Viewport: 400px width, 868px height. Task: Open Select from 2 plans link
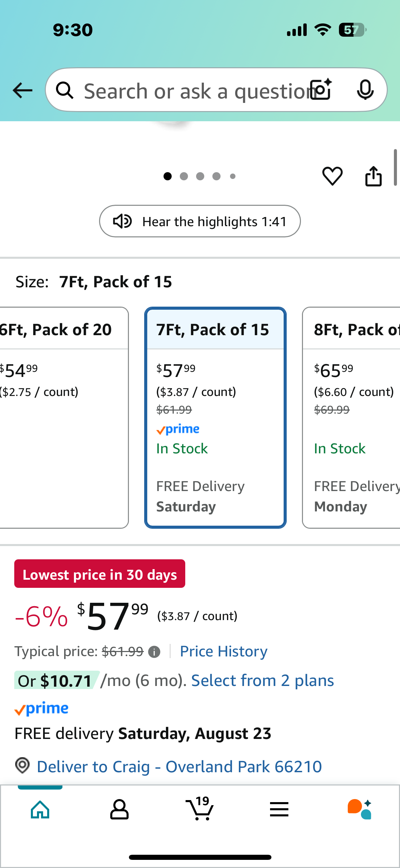(x=263, y=681)
